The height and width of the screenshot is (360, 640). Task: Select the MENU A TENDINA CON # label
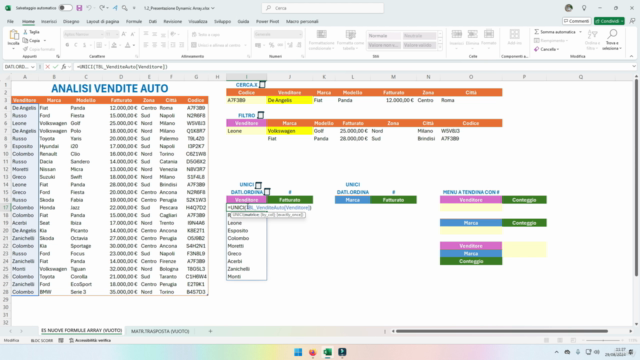pos(471,192)
